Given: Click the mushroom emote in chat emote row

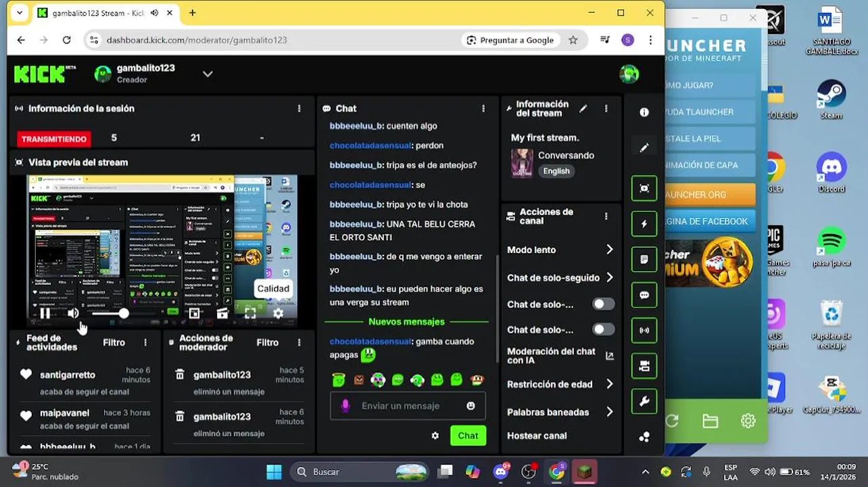Looking at the screenshot, I should (x=477, y=380).
